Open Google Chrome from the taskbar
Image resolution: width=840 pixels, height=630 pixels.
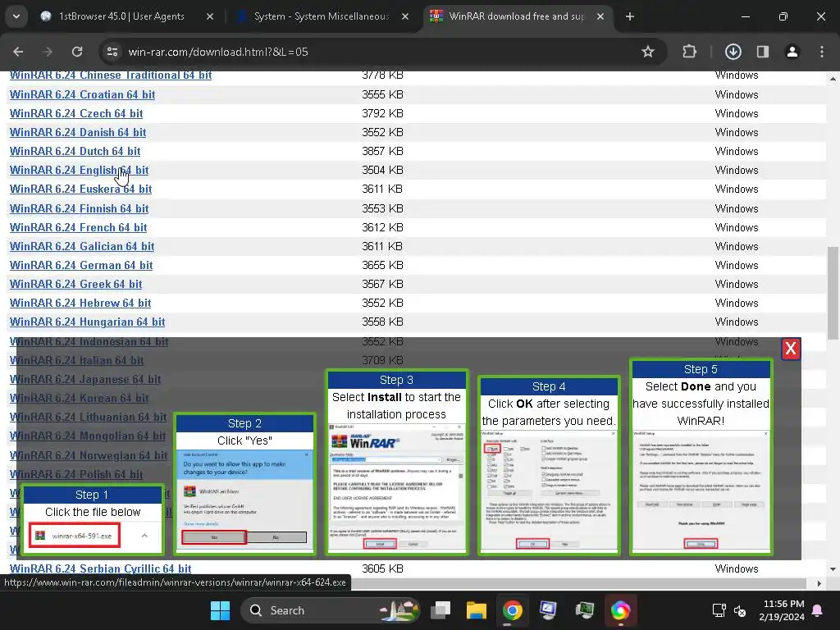point(512,610)
